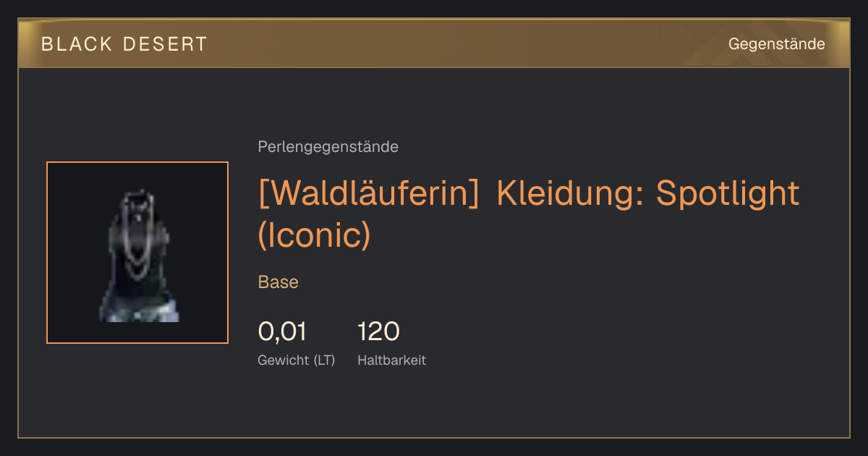Click the BLACK DESERT logo text
This screenshot has width=868, height=456.
[x=124, y=44]
